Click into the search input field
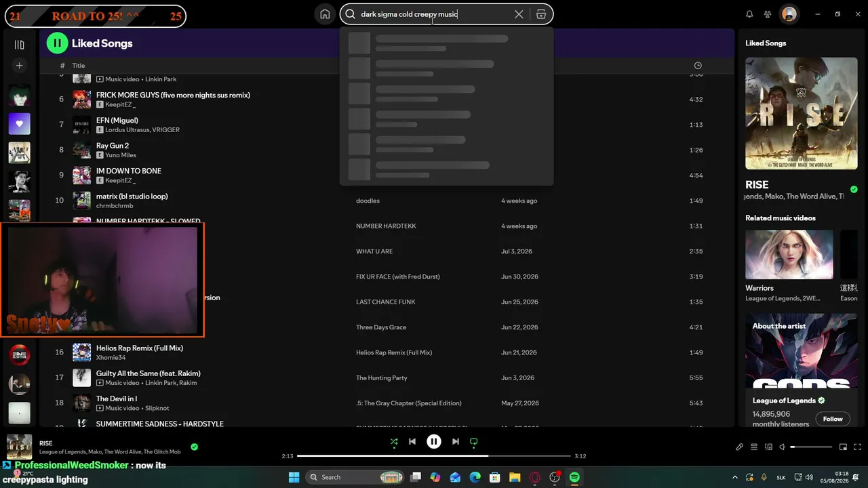 tap(434, 14)
